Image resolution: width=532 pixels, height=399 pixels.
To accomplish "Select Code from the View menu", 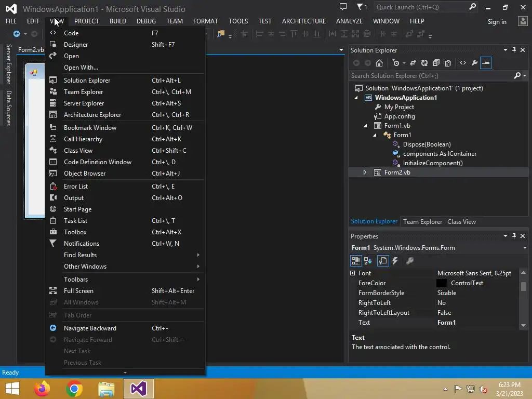I will (125, 33).
